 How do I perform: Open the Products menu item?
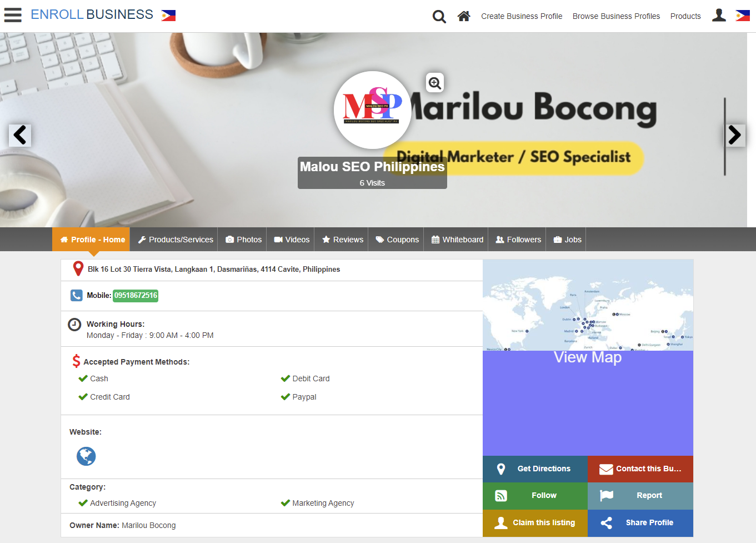point(685,16)
